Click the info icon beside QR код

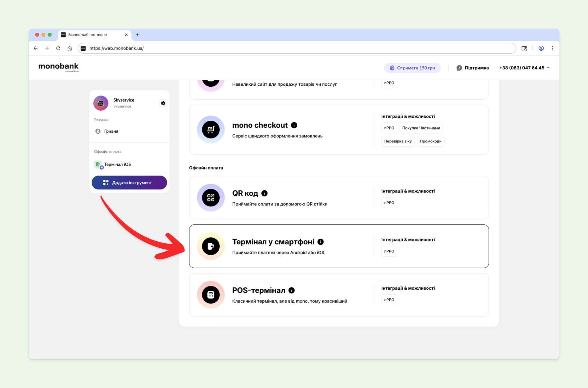pos(265,193)
